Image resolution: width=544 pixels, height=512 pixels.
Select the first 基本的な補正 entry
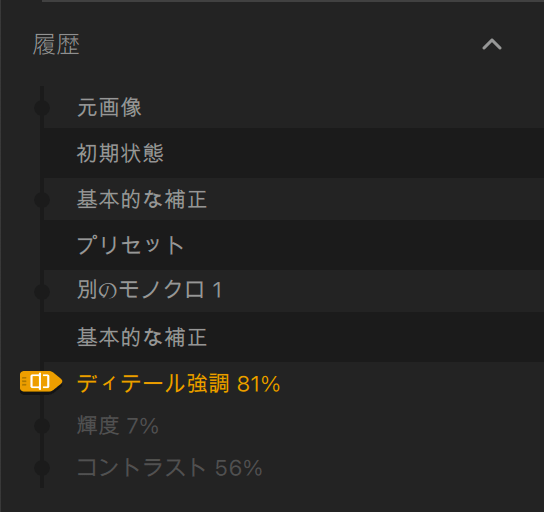[294, 199]
